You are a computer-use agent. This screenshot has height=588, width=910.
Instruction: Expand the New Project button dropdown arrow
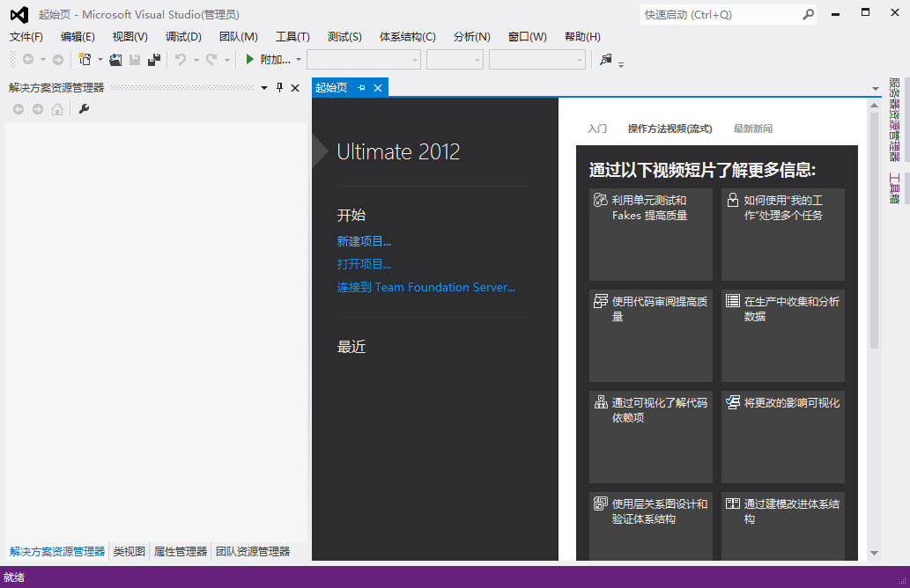pos(100,59)
